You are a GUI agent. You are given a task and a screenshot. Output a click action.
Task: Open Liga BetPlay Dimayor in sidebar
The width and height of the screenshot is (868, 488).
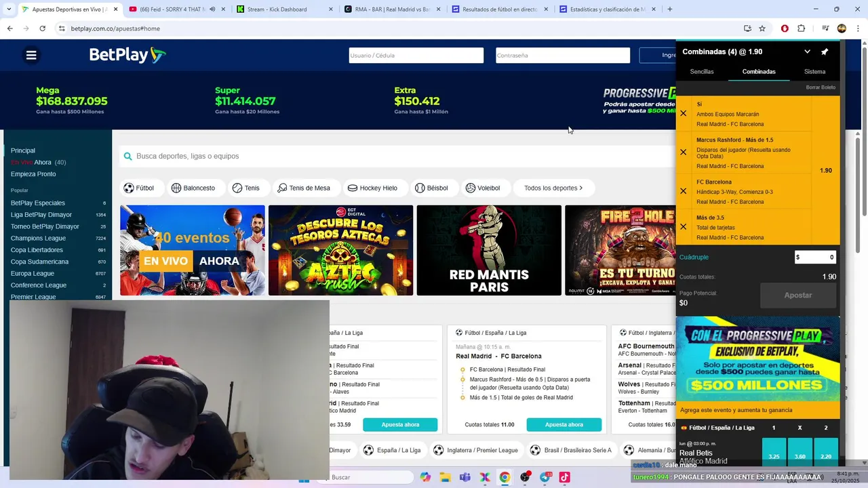41,215
